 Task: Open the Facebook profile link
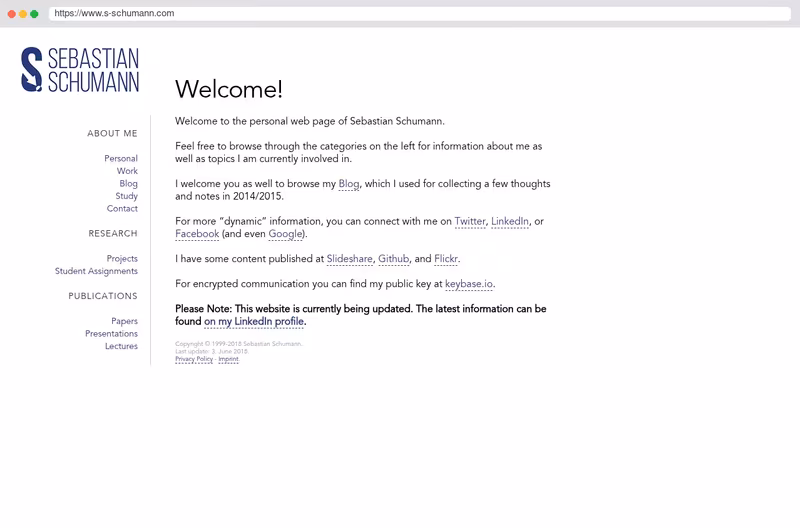coord(197,234)
